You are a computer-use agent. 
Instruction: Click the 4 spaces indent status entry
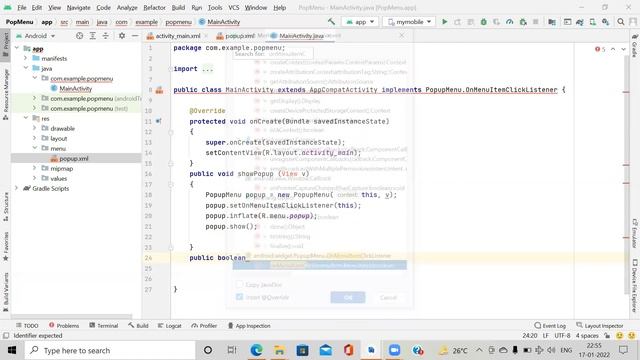(x=587, y=336)
